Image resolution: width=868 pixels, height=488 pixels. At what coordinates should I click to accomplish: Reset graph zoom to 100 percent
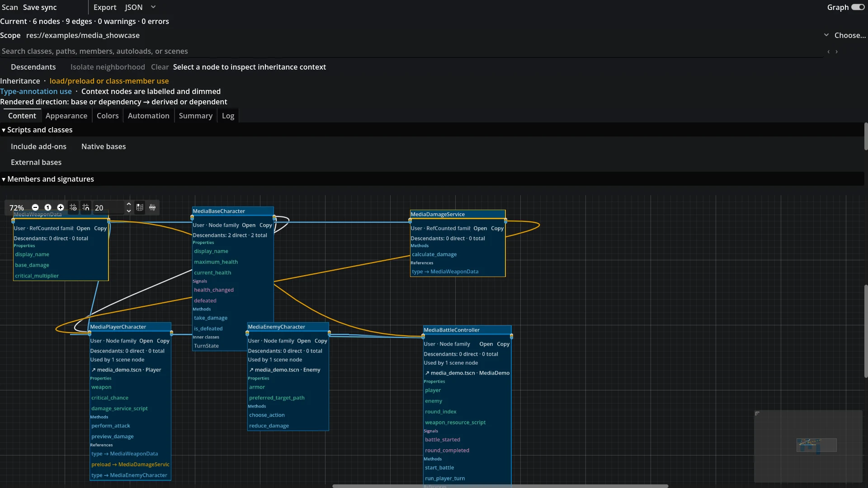coord(48,207)
